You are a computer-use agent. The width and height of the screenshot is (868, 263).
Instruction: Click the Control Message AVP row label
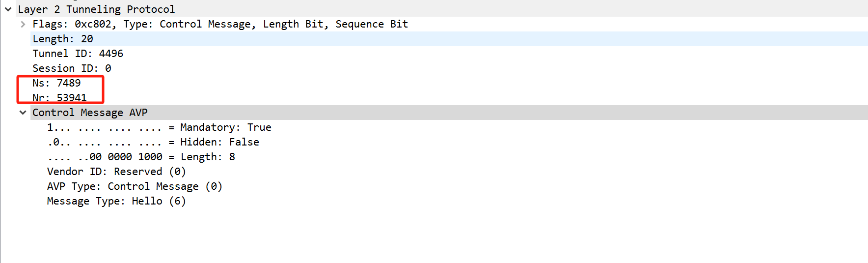click(90, 113)
